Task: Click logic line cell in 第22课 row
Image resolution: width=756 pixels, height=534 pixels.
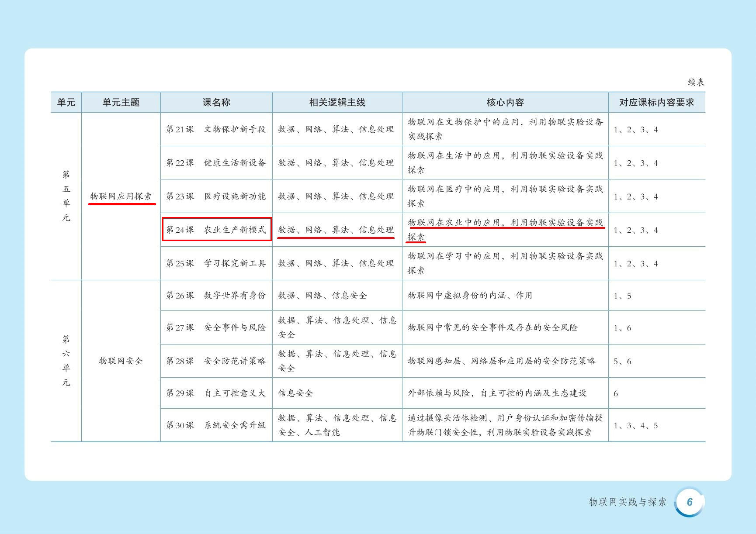Action: pos(336,163)
